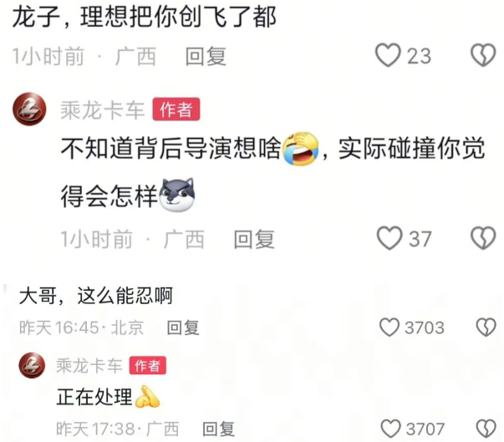This screenshot has height=442, width=504.
Task: Reply to the 大哥，这么能忍啊 comment
Action: [183, 328]
